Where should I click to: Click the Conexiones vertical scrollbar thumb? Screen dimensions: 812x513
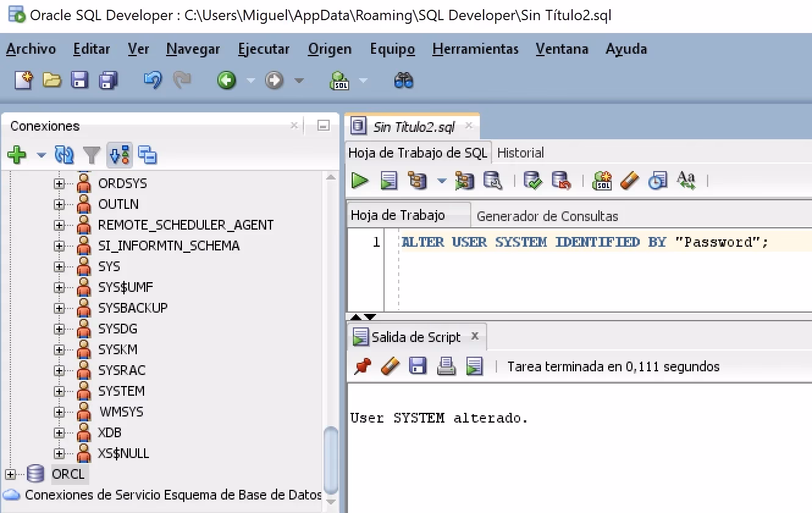(330, 459)
